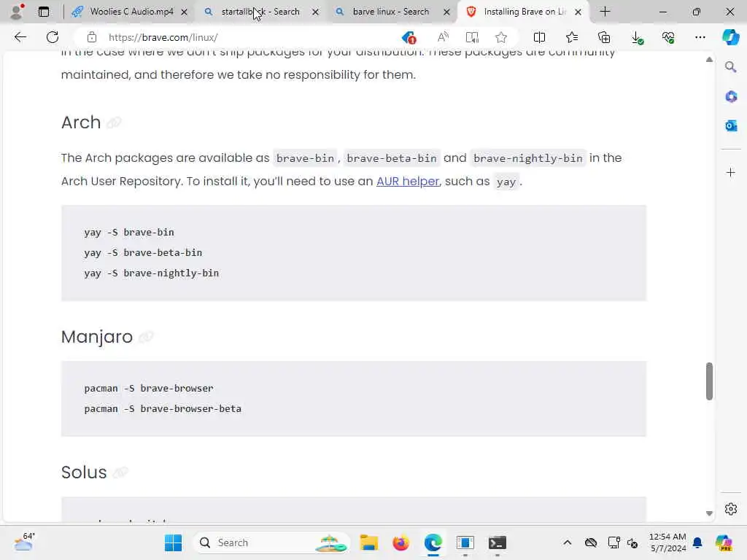Add this page to favorites star
The width and height of the screenshot is (747, 560).
coord(500,37)
